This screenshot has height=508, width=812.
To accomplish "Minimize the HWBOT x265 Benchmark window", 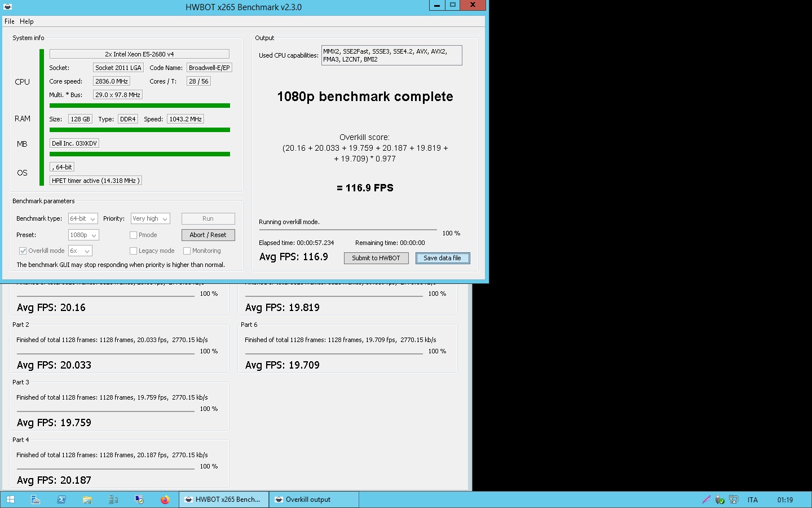I will (437, 5).
